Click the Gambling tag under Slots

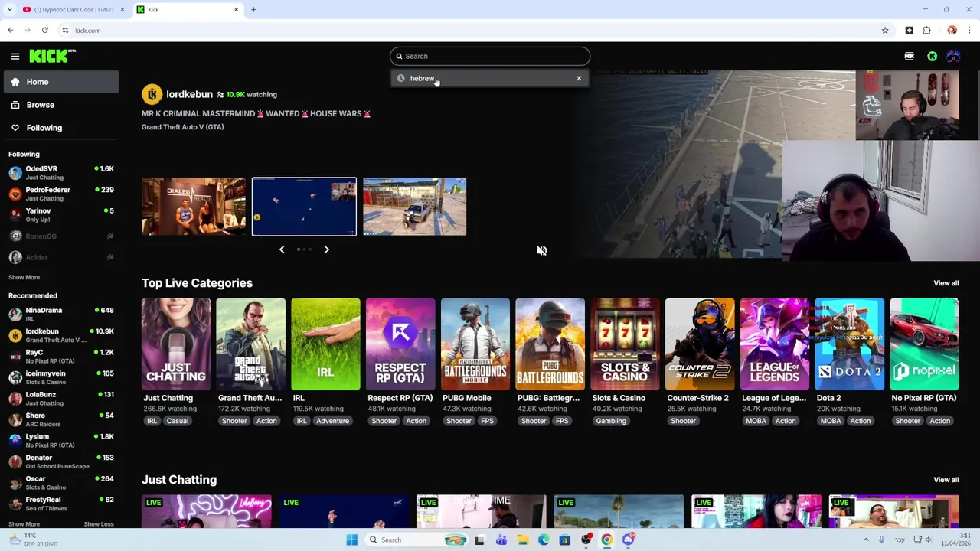[611, 421]
